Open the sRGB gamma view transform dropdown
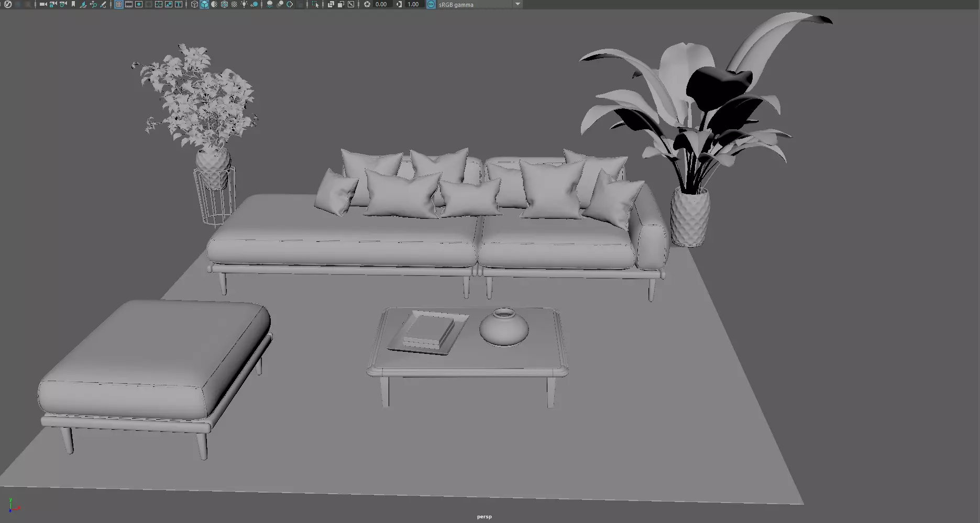 pos(480,4)
